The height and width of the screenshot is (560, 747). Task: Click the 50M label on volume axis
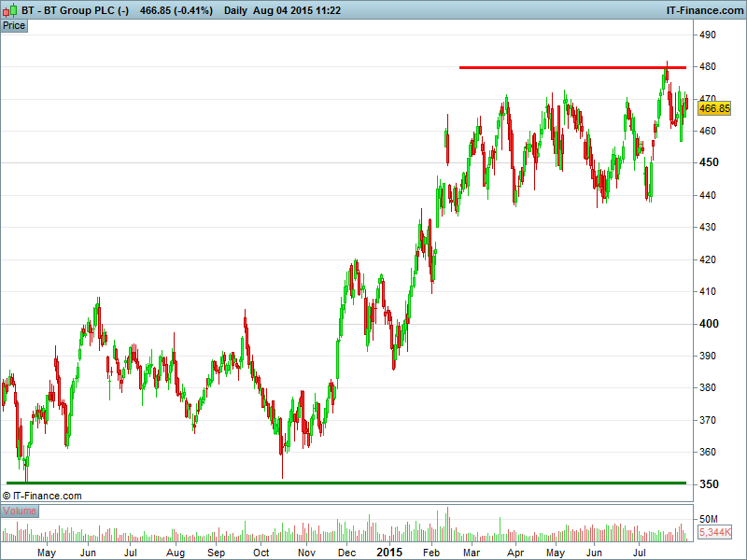(709, 518)
